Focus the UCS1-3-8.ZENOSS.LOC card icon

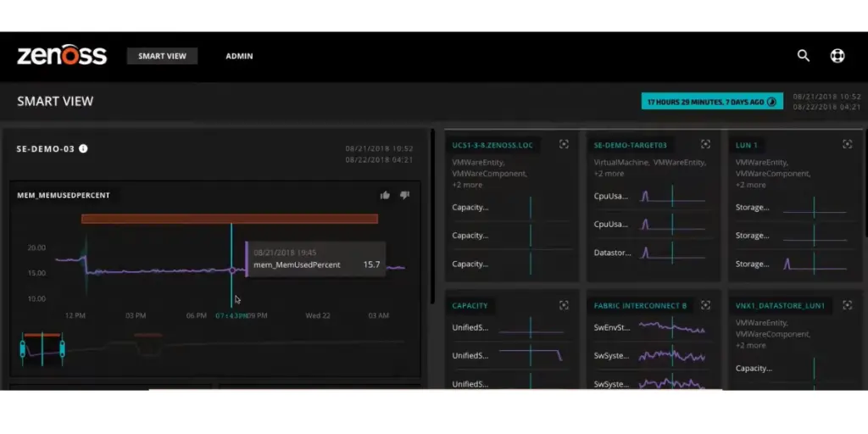pyautogui.click(x=564, y=145)
